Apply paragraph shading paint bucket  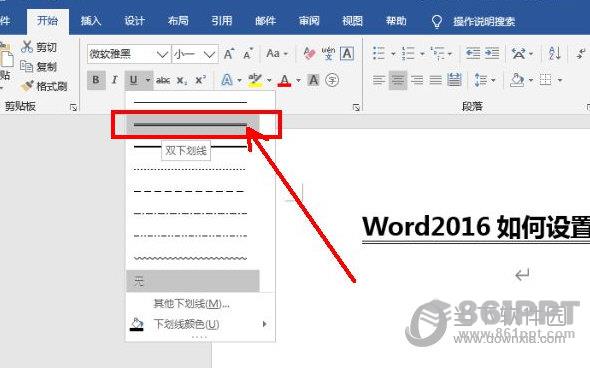(517, 80)
